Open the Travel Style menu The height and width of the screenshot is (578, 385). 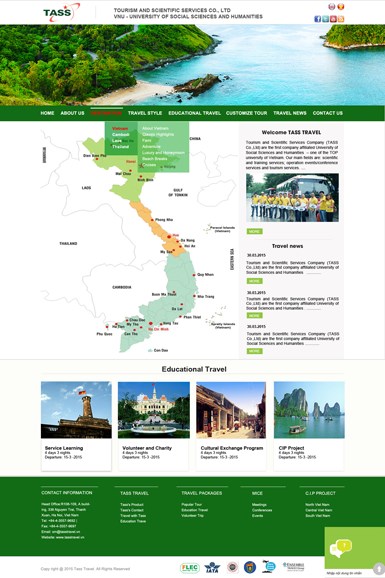(x=145, y=113)
